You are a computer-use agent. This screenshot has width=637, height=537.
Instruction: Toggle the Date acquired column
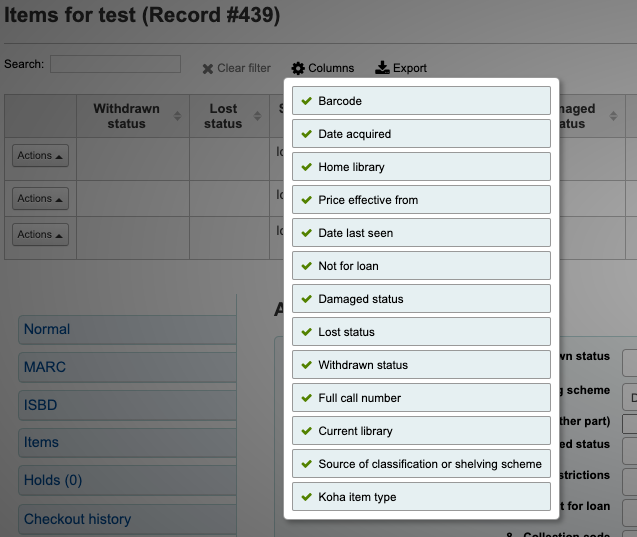click(421, 134)
